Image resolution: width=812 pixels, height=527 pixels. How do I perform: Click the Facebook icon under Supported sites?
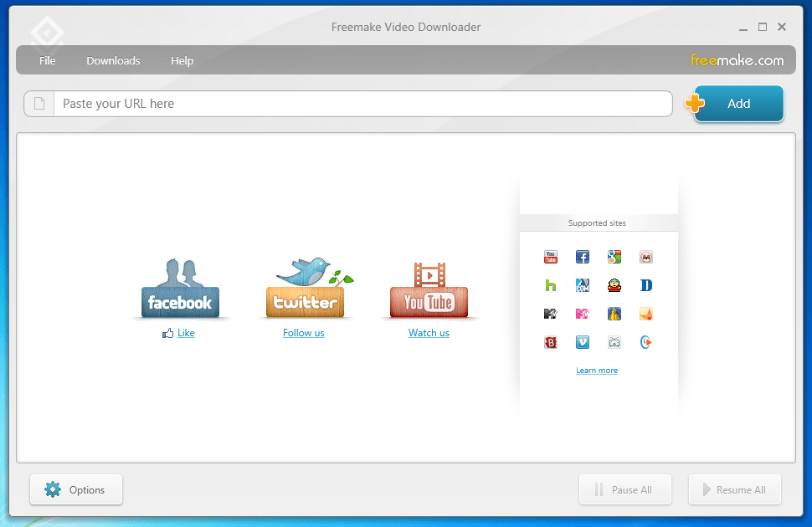tap(582, 257)
